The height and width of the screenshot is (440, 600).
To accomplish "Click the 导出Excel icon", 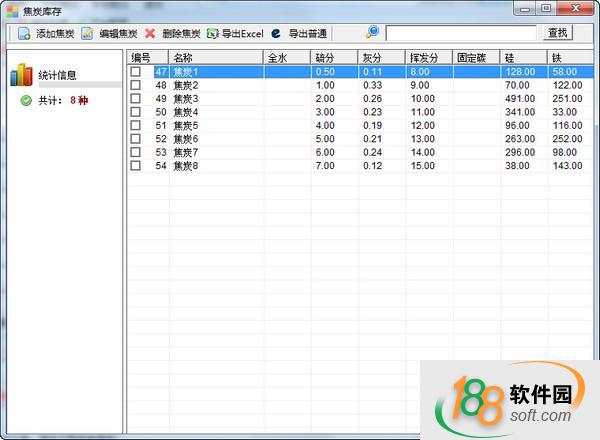I will pos(212,33).
